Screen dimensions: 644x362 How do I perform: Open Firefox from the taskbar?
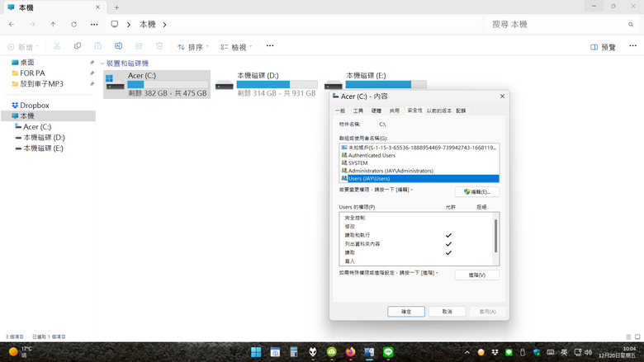[350, 352]
